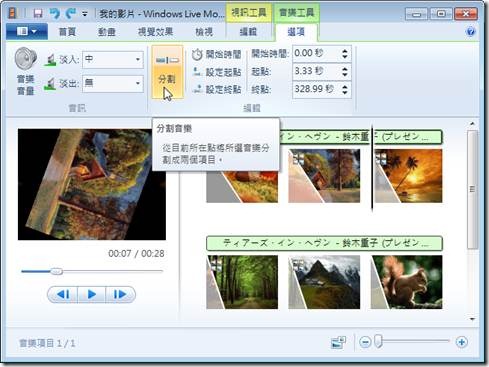This screenshot has height=367, width=489.
Task: Select the 選項 music Options tab
Action: [x=296, y=32]
